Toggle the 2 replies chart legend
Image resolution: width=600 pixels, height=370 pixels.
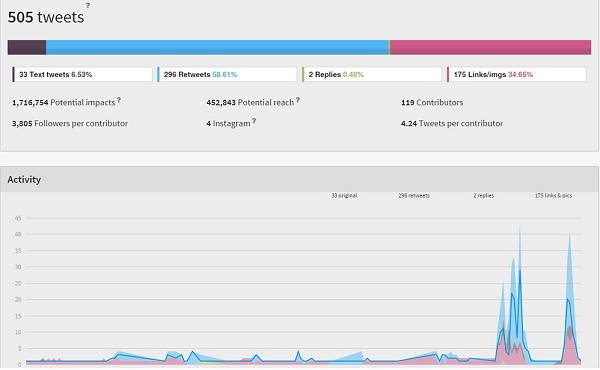[484, 196]
